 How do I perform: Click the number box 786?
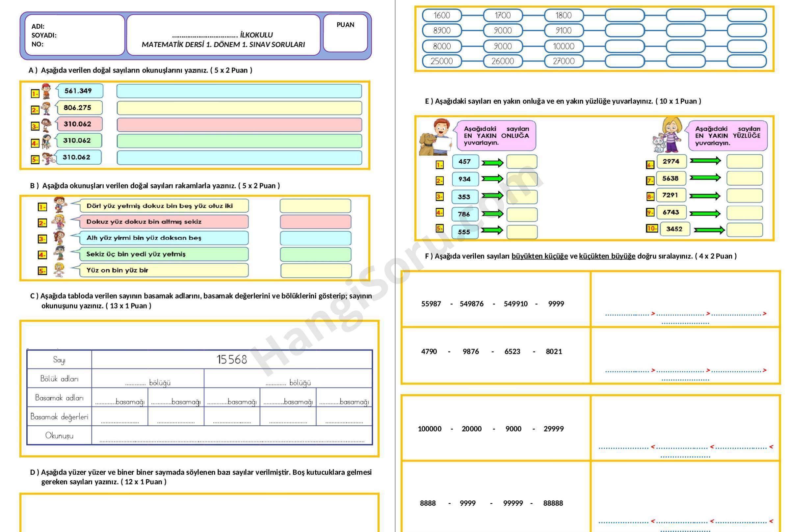pyautogui.click(x=465, y=214)
